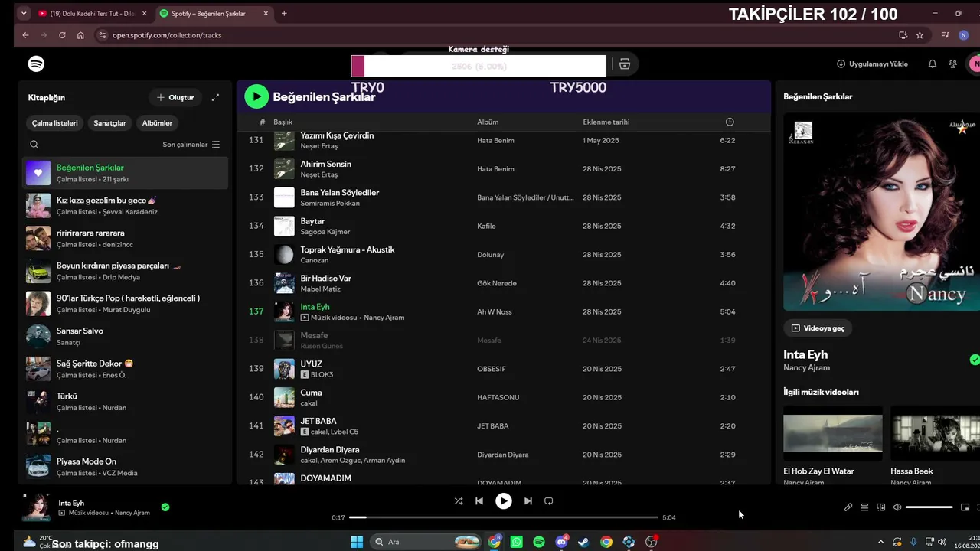The image size is (980, 551).
Task: Sort tracks by the Başlık column header
Action: [283, 122]
